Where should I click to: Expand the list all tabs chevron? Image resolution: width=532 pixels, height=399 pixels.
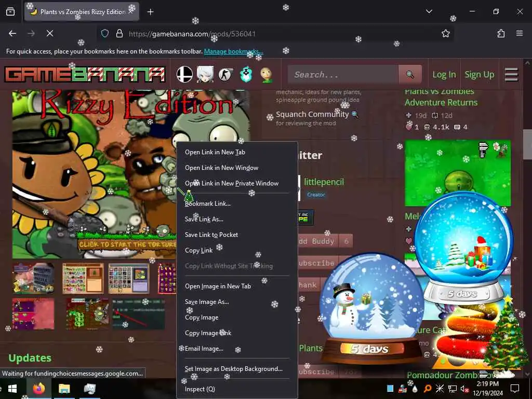(429, 11)
